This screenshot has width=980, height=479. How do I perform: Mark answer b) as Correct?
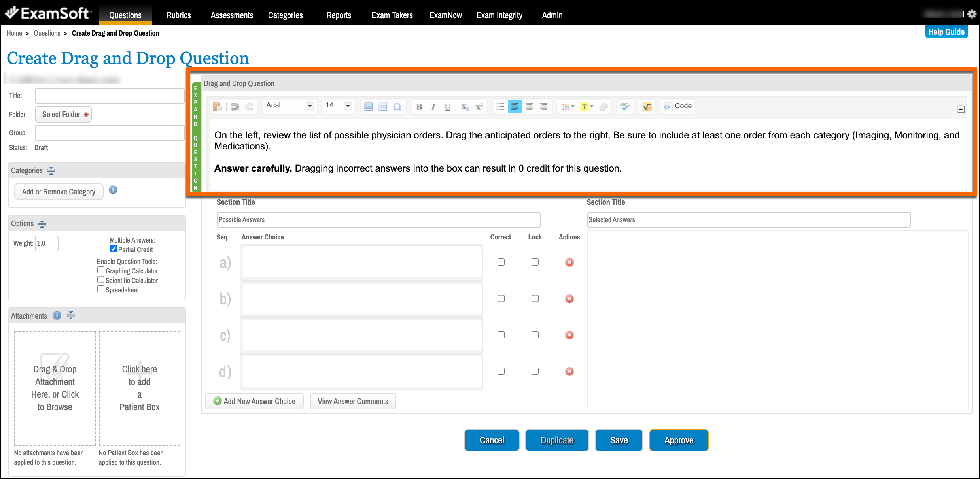(501, 298)
